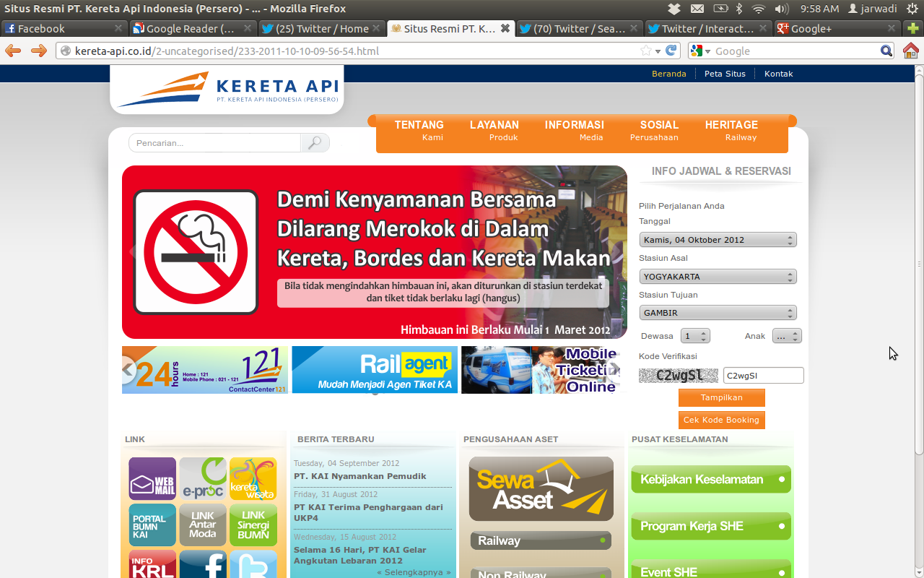Click the Sewa Asset banner

pyautogui.click(x=541, y=489)
